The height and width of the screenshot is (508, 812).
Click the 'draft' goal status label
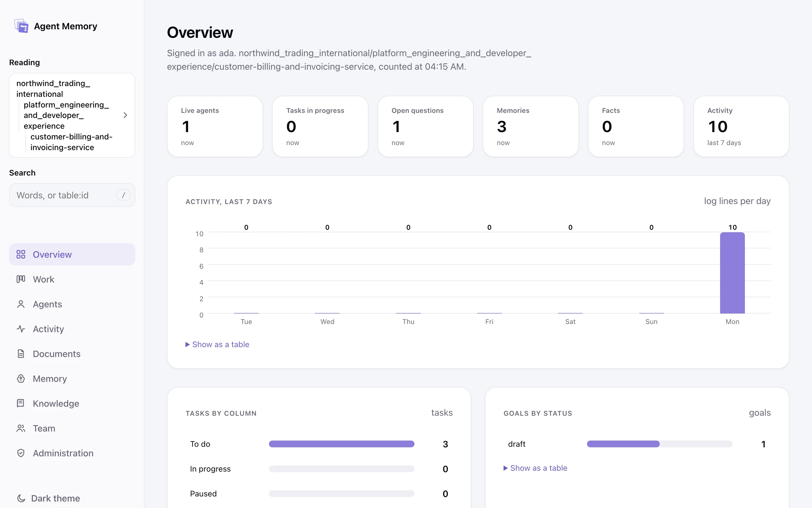click(x=517, y=444)
